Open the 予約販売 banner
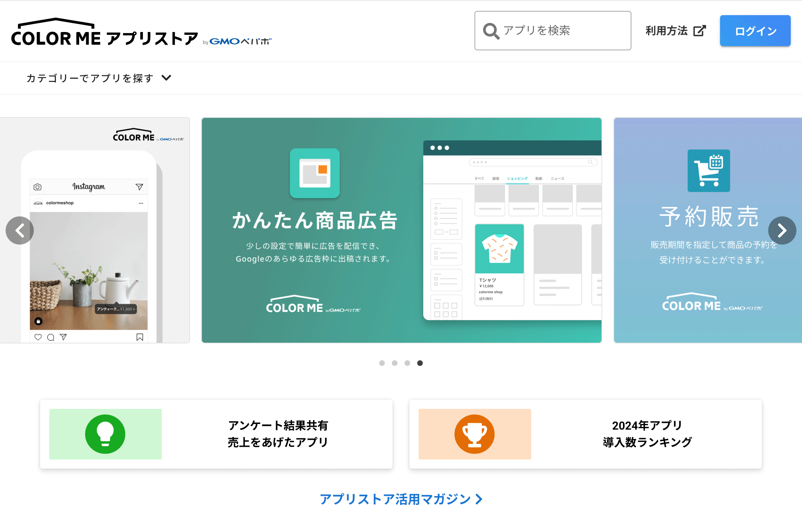This screenshot has height=532, width=802. [x=708, y=230]
